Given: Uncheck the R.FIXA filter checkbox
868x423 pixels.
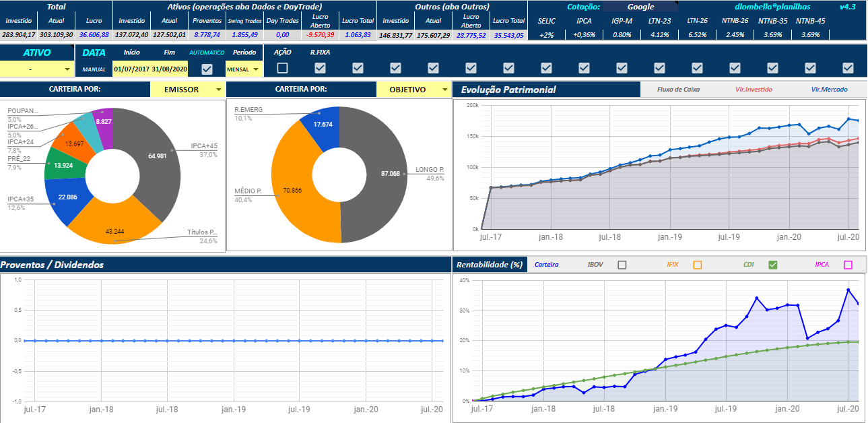Looking at the screenshot, I should [x=320, y=68].
